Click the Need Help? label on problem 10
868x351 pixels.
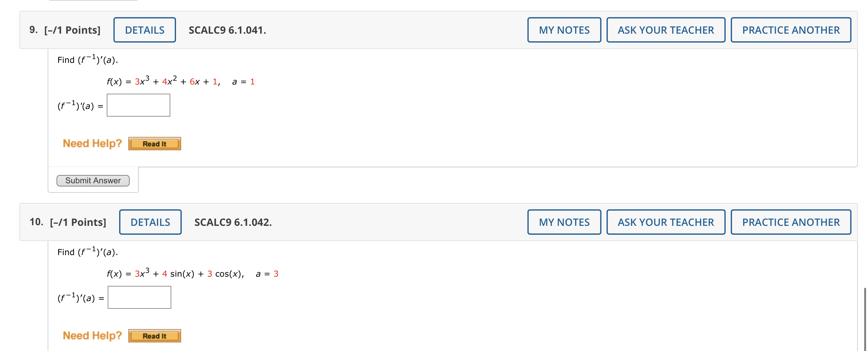coord(92,335)
